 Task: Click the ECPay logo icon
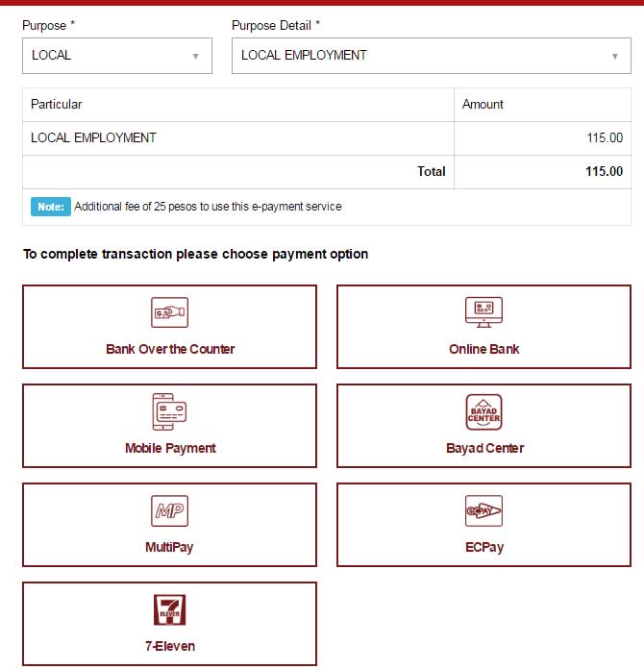click(x=483, y=510)
